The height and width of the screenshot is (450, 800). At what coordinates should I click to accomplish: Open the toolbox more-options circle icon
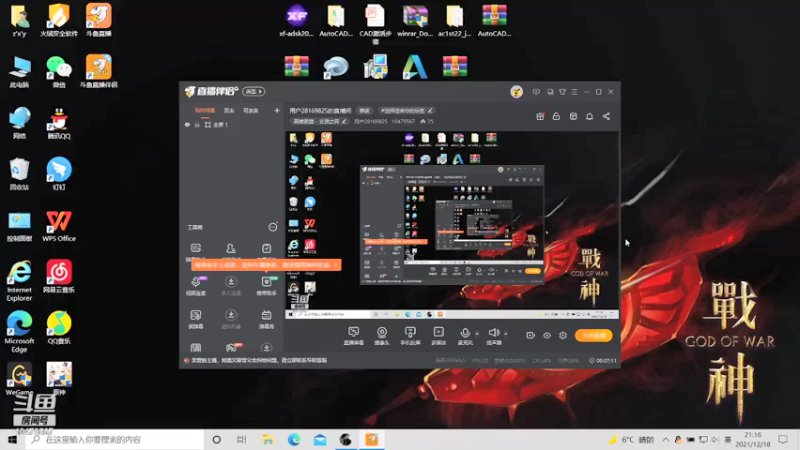coord(273,227)
